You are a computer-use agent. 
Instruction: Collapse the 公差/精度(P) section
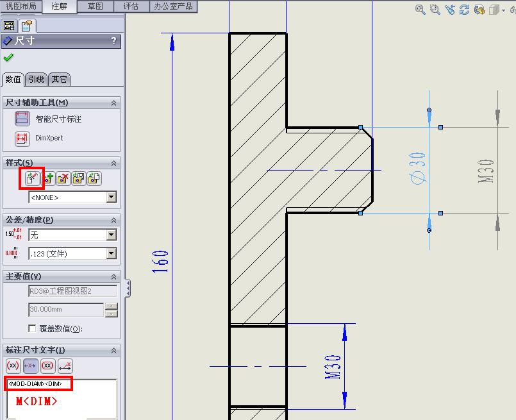[x=114, y=220]
